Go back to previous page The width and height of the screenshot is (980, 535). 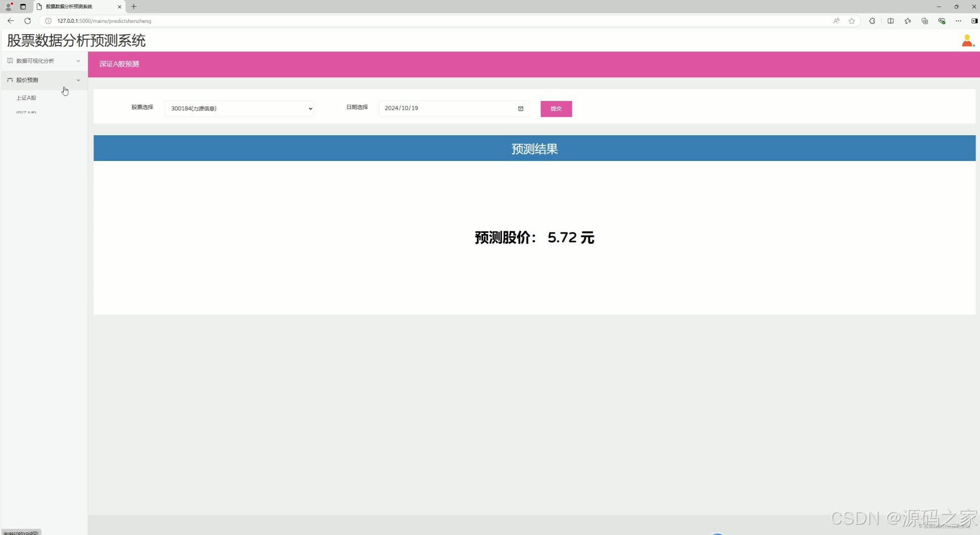point(10,21)
